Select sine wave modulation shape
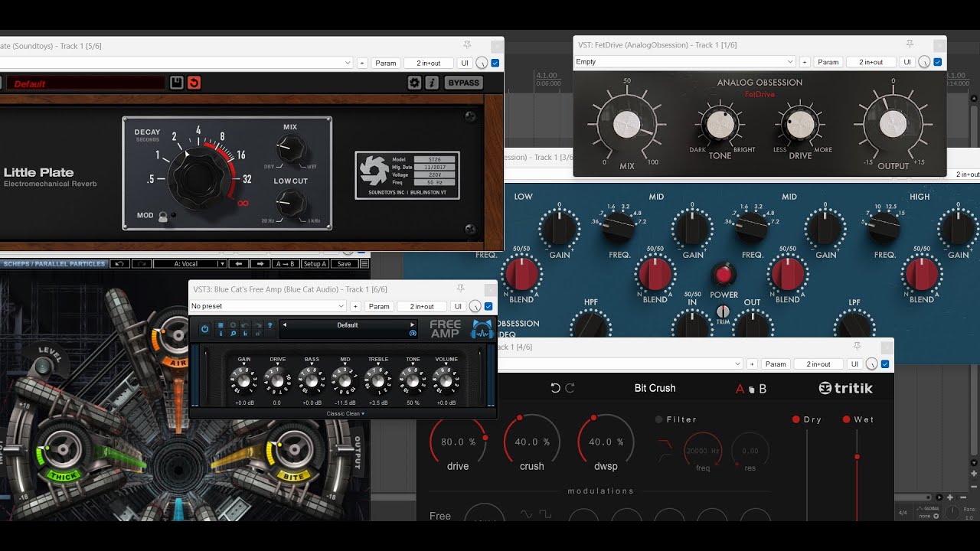The image size is (980, 551). tap(527, 514)
